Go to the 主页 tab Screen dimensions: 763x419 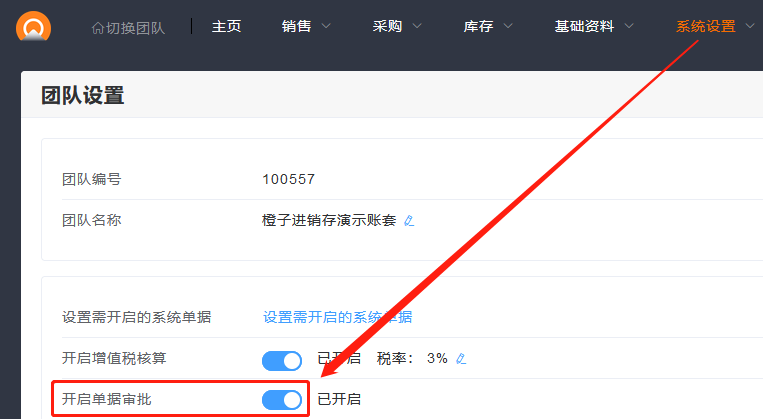pos(226,26)
